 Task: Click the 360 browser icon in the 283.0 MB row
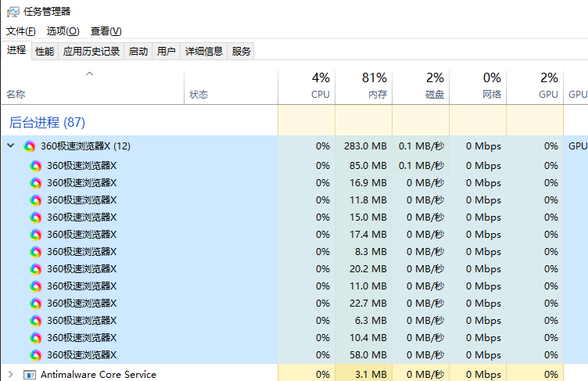pos(30,146)
